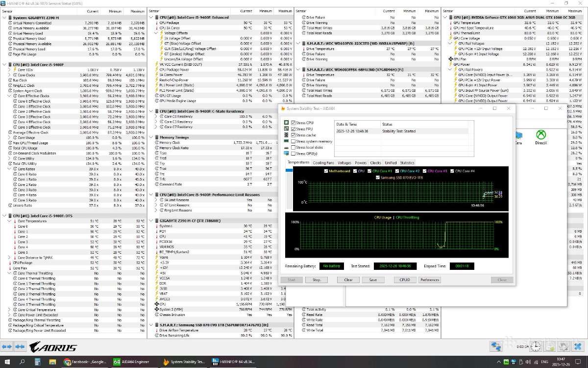The image size is (588, 368).
Task: Open the Clocks tab
Action: (376, 162)
